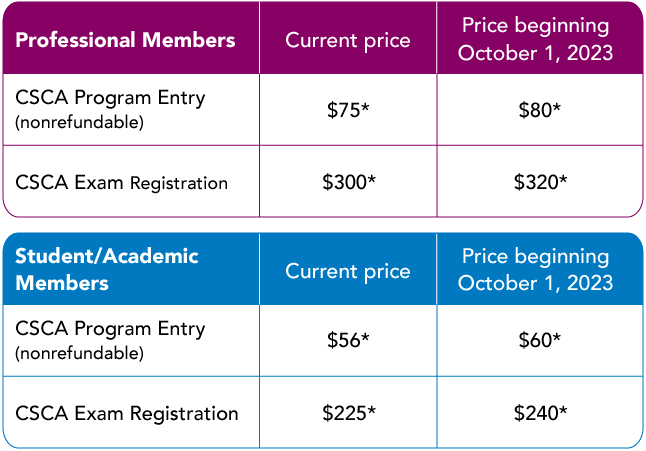
Task: Select student CSCA Exam Registration label
Action: [126, 413]
